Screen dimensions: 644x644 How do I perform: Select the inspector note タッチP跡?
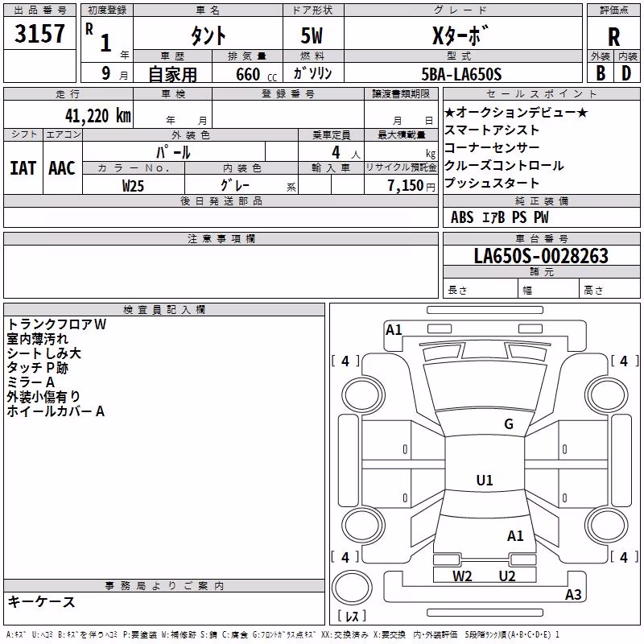click(x=37, y=368)
